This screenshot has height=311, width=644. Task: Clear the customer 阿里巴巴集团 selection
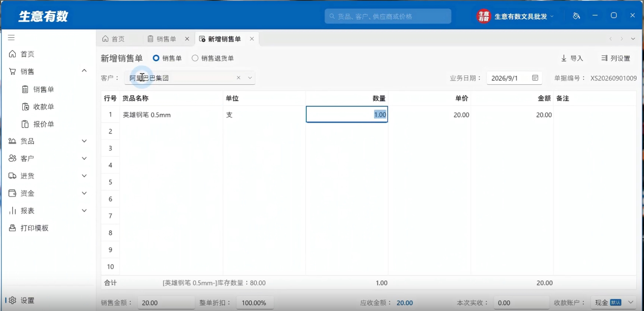(x=238, y=78)
